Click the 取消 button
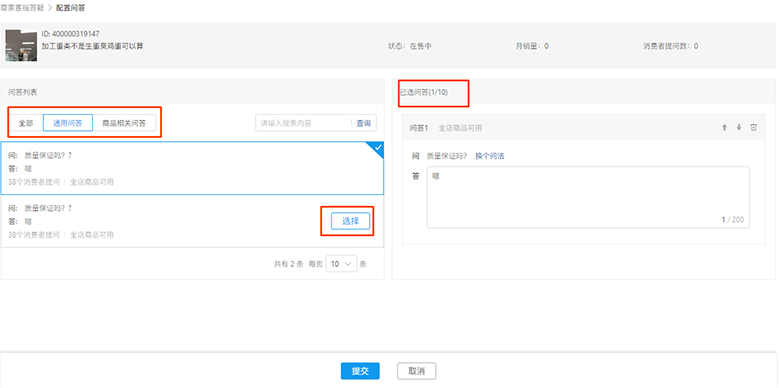Image resolution: width=780 pixels, height=388 pixels. pyautogui.click(x=416, y=371)
